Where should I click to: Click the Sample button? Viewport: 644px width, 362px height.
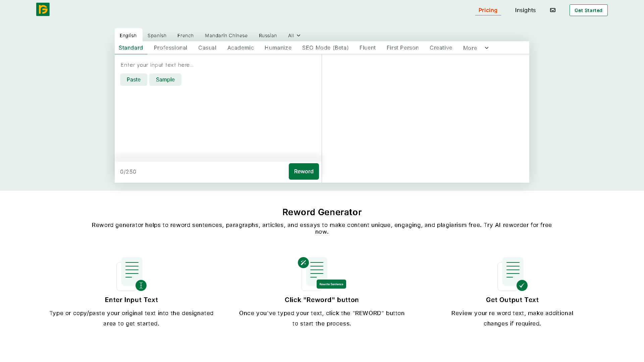tap(165, 79)
